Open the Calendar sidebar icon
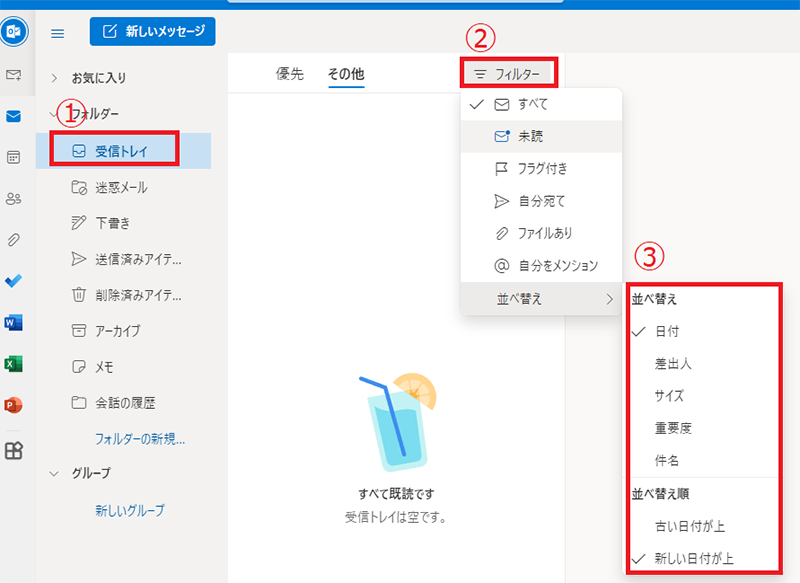Viewport: 800px width, 583px height. click(x=14, y=158)
